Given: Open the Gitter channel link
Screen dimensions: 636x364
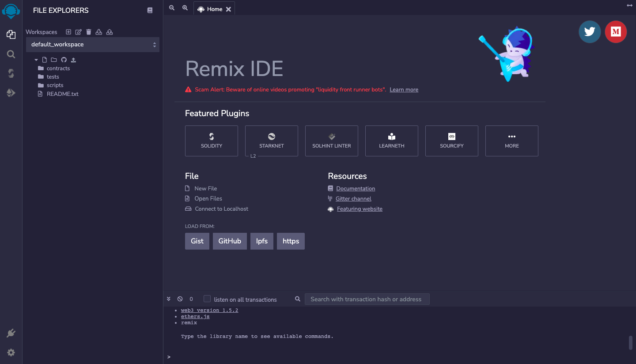Looking at the screenshot, I should tap(353, 199).
